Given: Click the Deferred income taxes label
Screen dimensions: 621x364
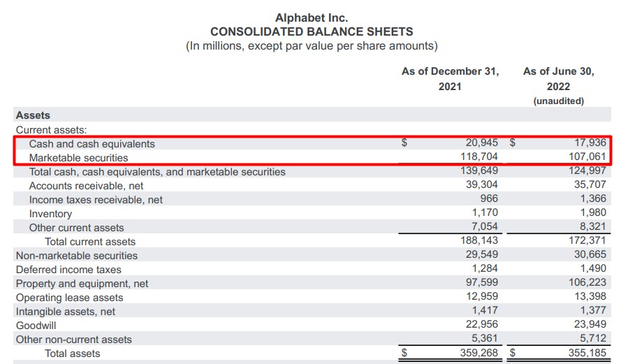Looking at the screenshot, I should (68, 270).
